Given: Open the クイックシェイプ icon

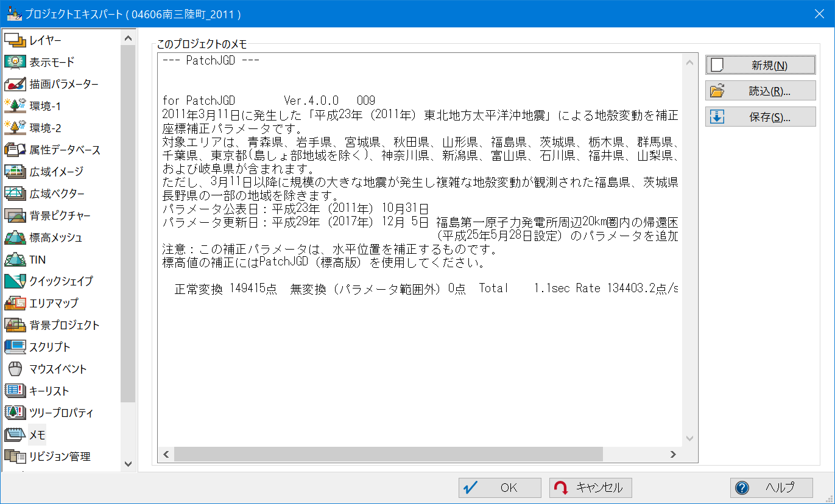Looking at the screenshot, I should click(x=15, y=281).
